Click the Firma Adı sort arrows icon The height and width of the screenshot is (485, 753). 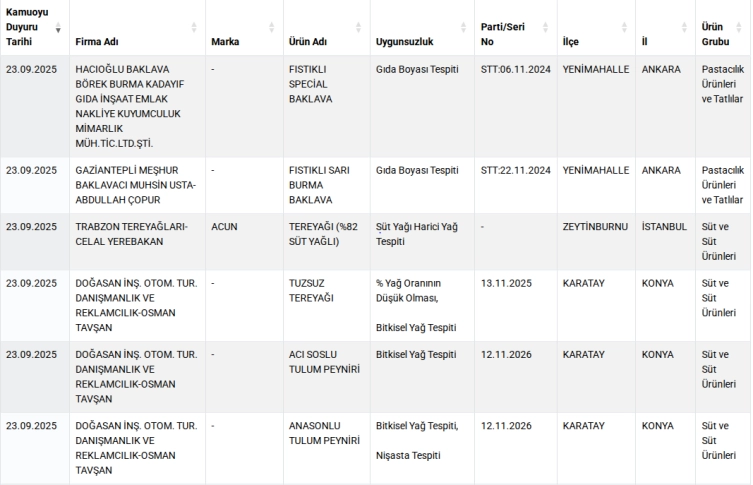coord(194,28)
